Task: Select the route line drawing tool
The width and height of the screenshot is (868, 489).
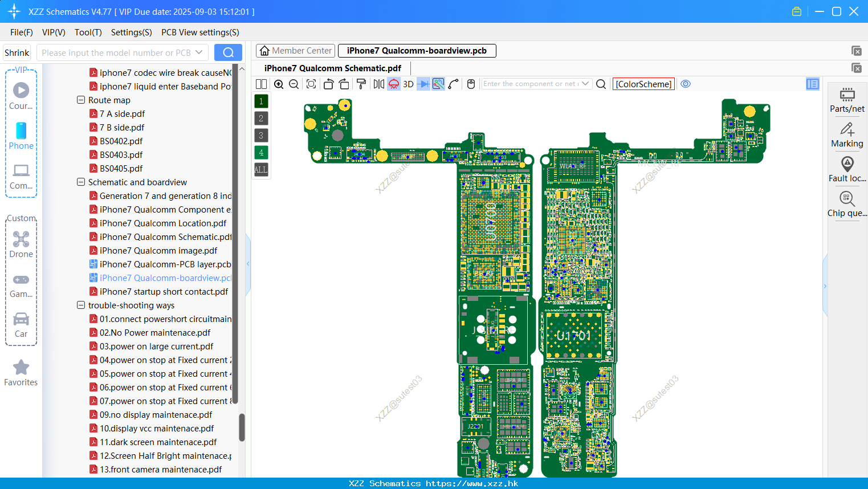Action: pos(454,84)
